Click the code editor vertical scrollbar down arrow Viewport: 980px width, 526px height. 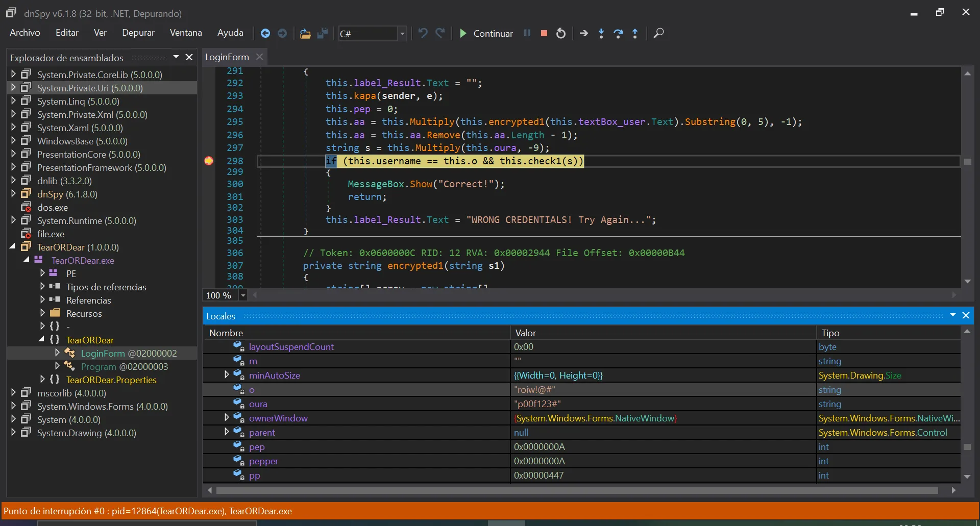pyautogui.click(x=967, y=282)
